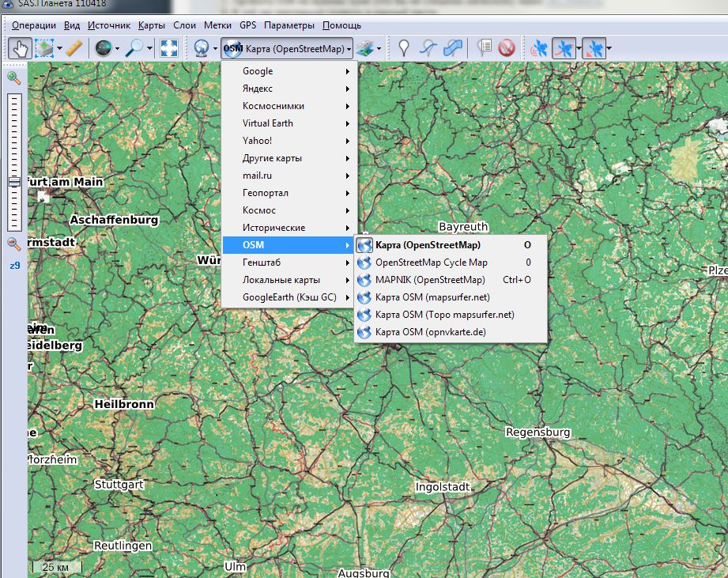Expand the Другие карты submenu
The width and height of the screenshot is (728, 578).
click(x=289, y=158)
